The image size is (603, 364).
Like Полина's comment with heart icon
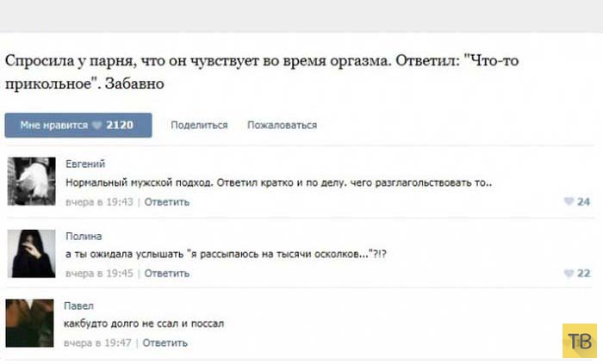(569, 273)
